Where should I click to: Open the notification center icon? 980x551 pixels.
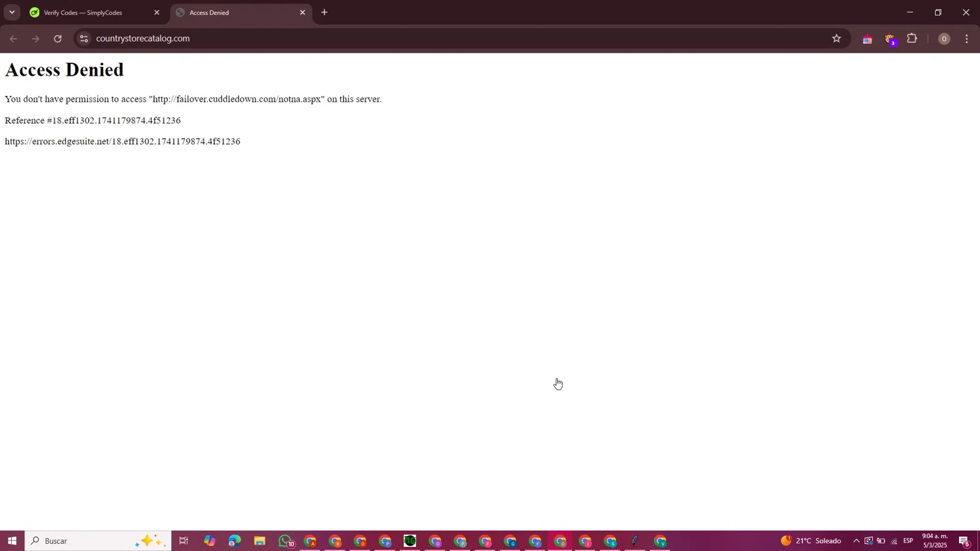(x=964, y=541)
